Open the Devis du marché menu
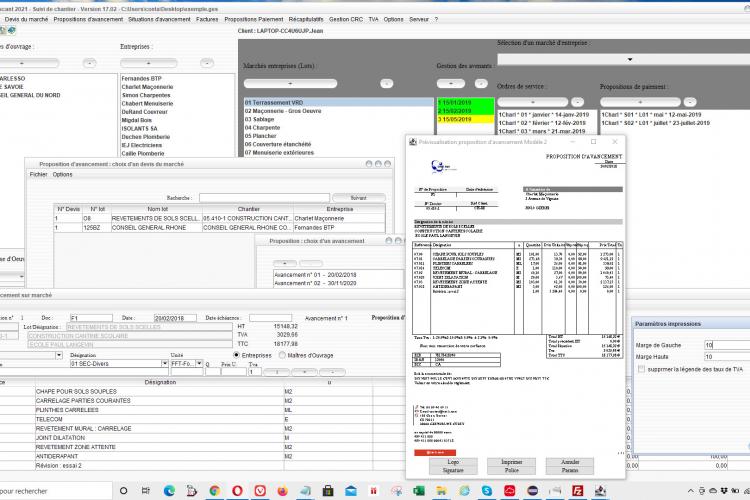 click(x=26, y=19)
